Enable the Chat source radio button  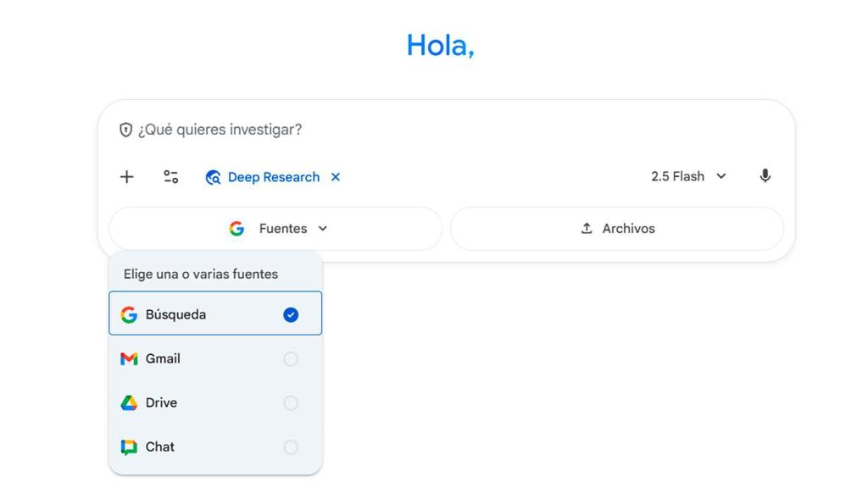pyautogui.click(x=291, y=447)
